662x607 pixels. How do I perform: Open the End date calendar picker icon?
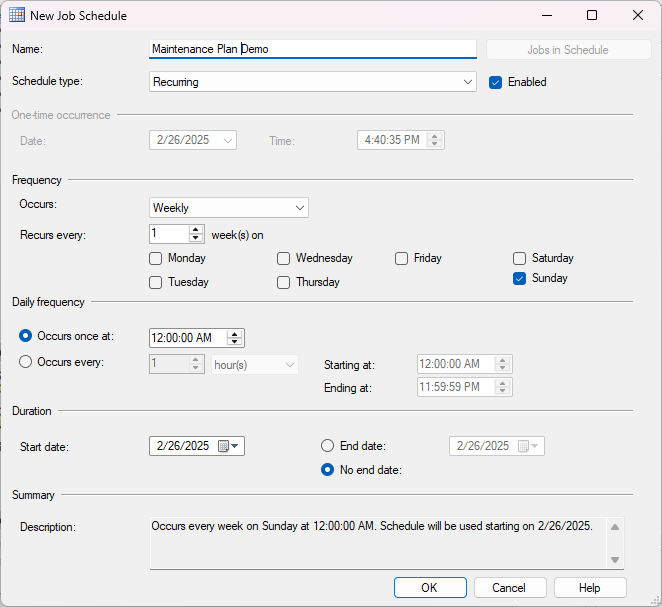[x=523, y=446]
